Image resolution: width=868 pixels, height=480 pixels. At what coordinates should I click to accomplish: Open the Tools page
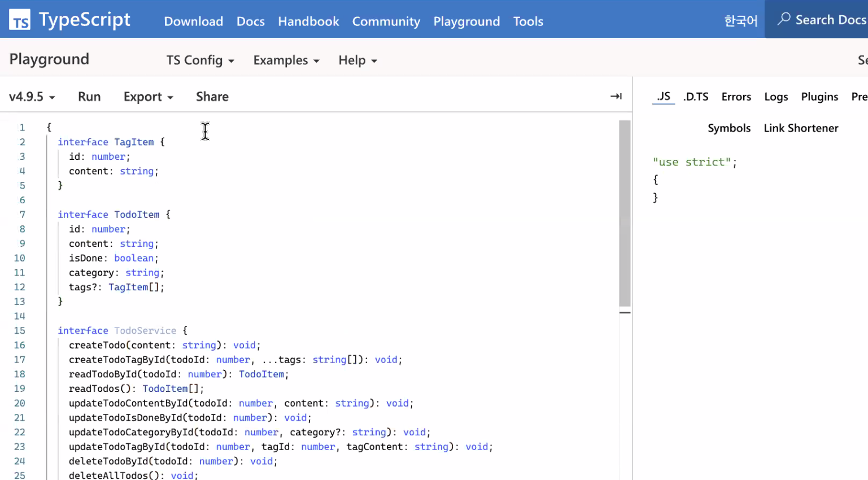[528, 21]
